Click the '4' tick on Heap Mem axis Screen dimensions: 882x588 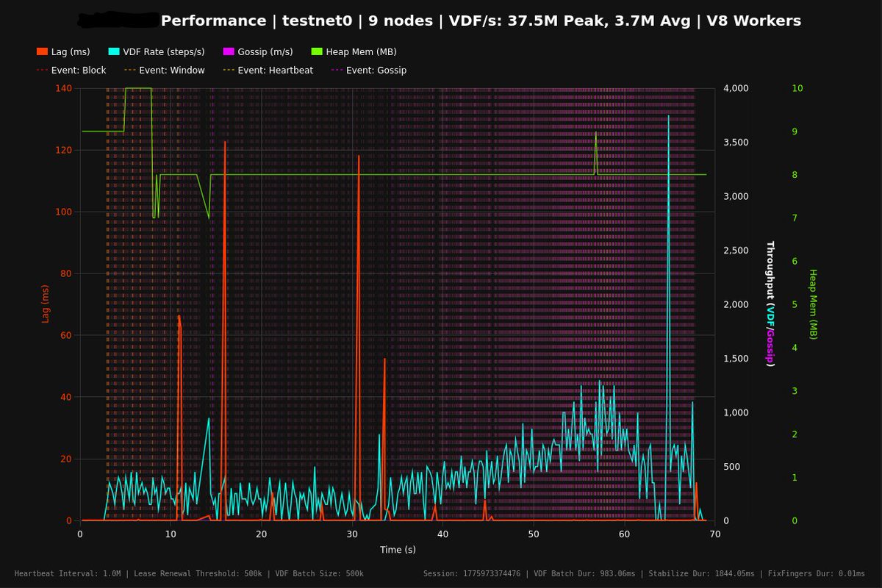[x=794, y=348]
